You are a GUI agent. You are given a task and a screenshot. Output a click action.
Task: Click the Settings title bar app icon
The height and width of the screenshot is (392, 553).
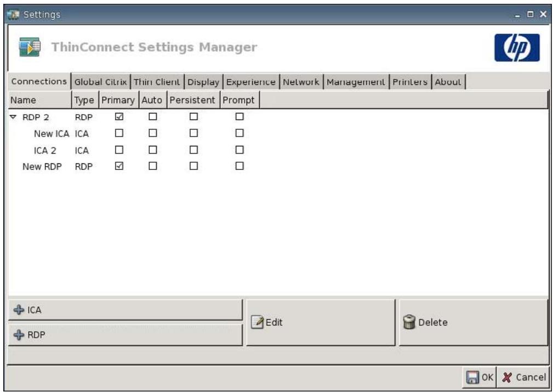click(x=13, y=14)
